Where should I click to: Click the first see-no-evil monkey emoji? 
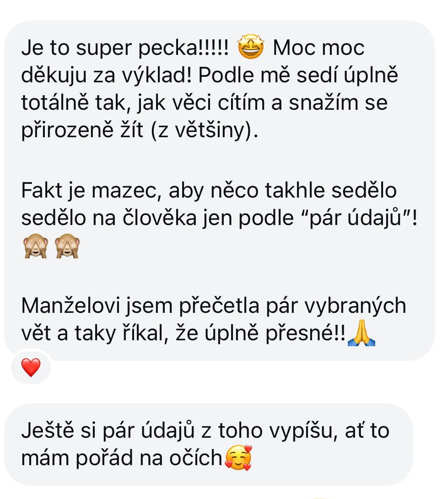coord(35,246)
